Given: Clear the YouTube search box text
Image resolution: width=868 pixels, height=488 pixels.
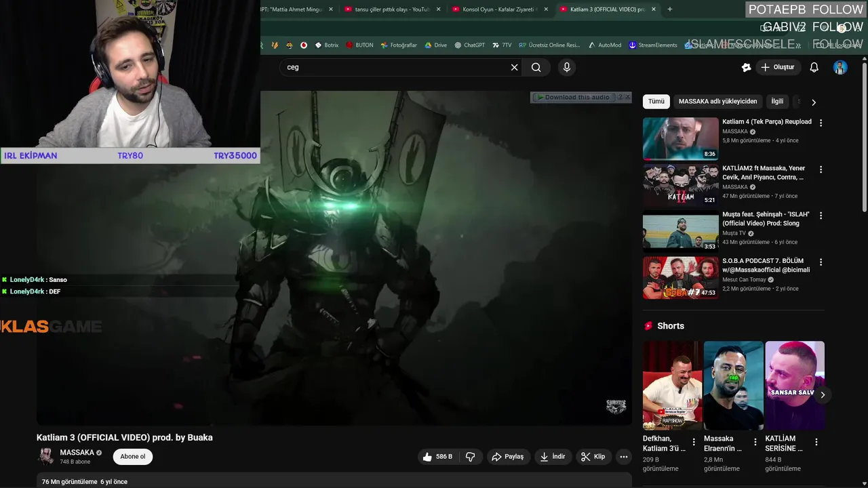Looking at the screenshot, I should (x=514, y=67).
